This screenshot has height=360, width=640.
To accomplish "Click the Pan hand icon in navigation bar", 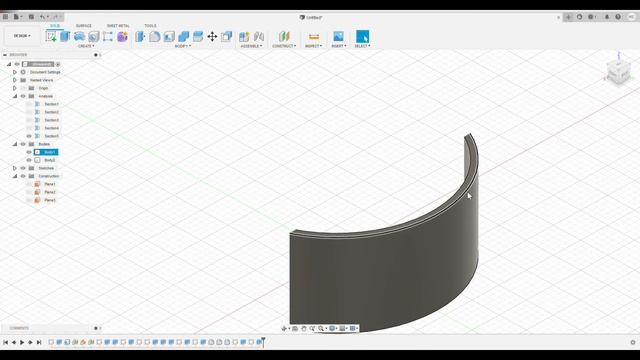I will tap(304, 328).
